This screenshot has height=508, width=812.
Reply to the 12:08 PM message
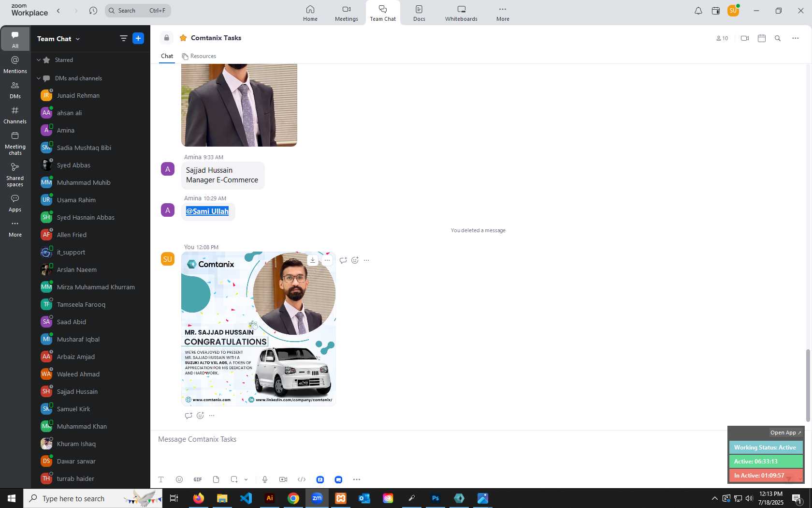(343, 260)
